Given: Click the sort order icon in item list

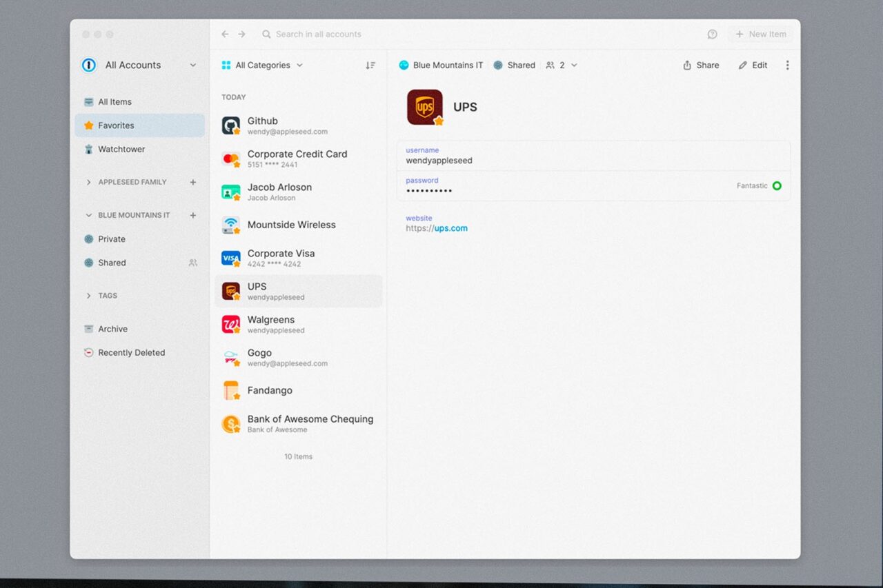Looking at the screenshot, I should [x=370, y=65].
